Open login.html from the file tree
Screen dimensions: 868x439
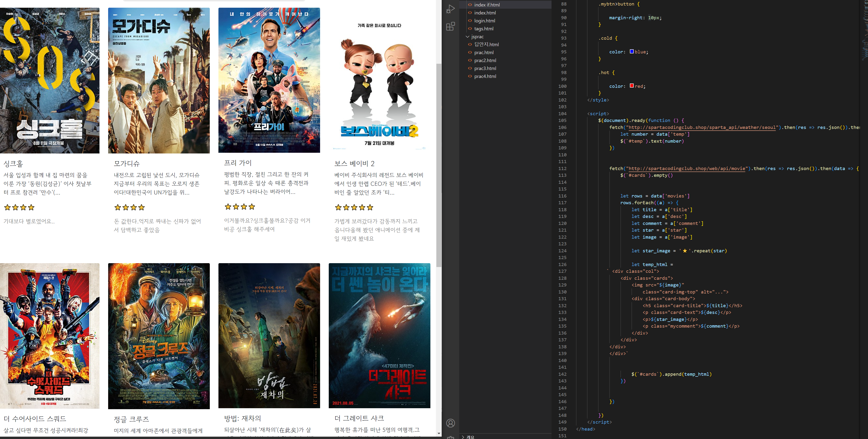coord(484,21)
